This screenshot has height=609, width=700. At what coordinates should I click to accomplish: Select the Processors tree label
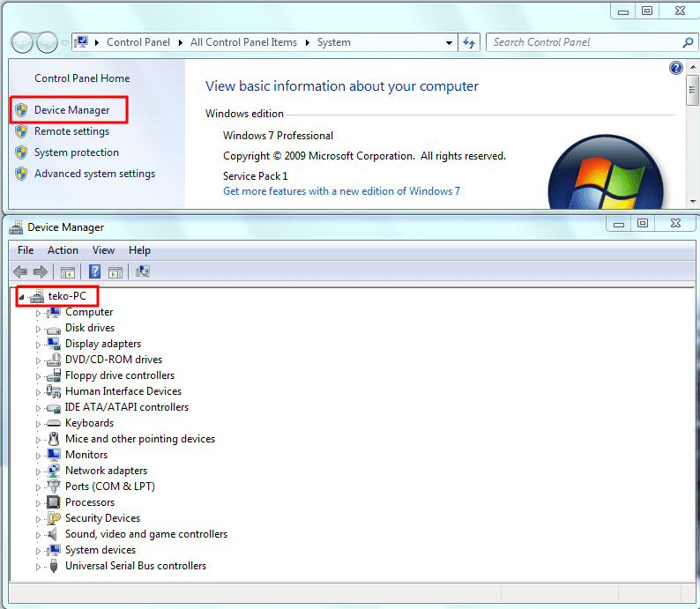(x=90, y=502)
